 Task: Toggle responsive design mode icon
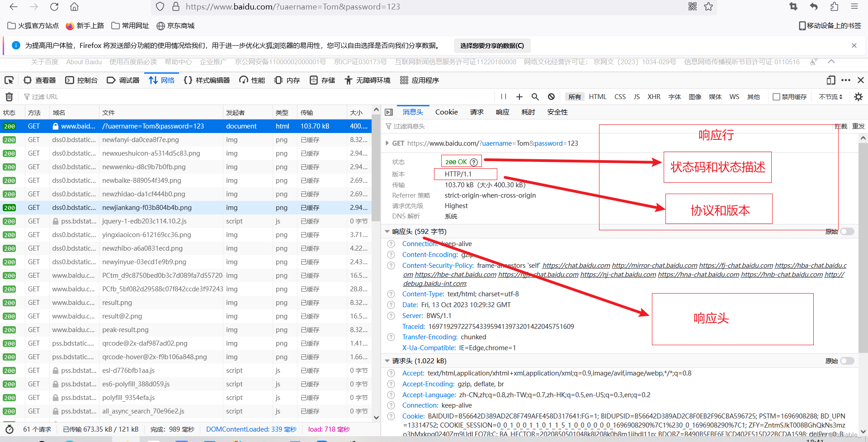click(831, 80)
